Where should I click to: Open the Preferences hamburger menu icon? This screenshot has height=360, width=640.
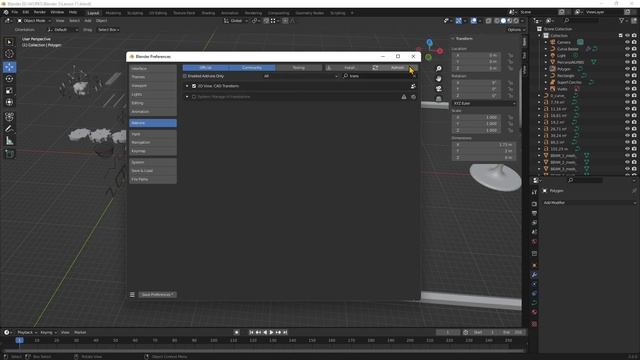(132, 295)
